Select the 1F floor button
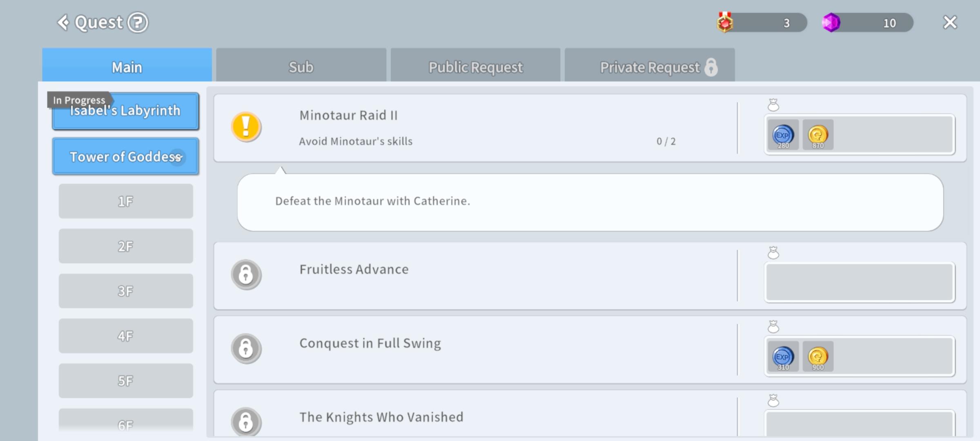Viewport: 980px width, 441px height. click(x=125, y=201)
